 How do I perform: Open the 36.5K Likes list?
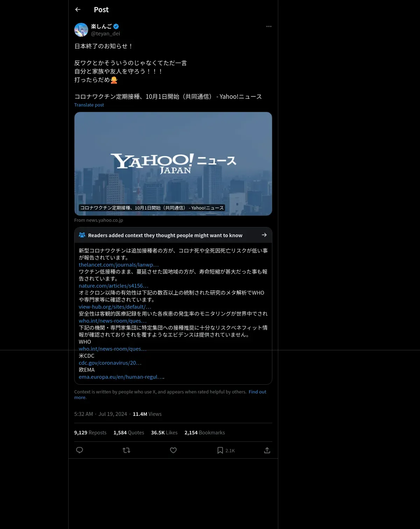point(164,433)
